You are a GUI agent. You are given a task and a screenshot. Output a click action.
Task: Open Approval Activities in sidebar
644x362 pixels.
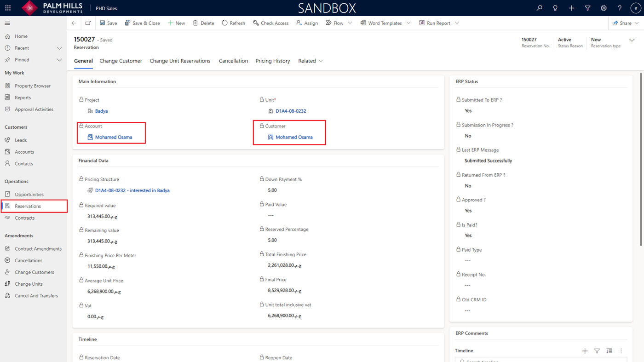[x=34, y=109]
